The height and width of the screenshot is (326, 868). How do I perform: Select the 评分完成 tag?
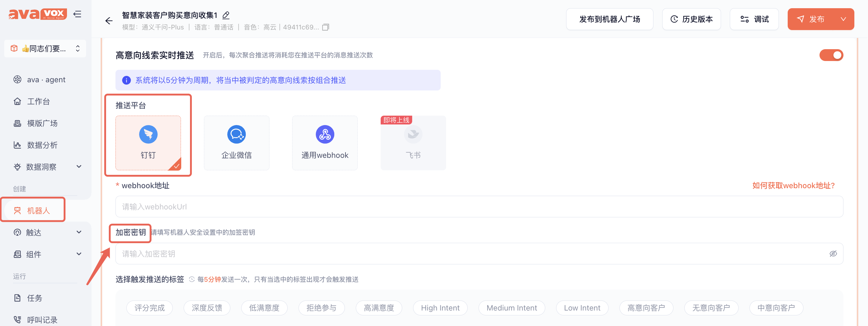150,308
